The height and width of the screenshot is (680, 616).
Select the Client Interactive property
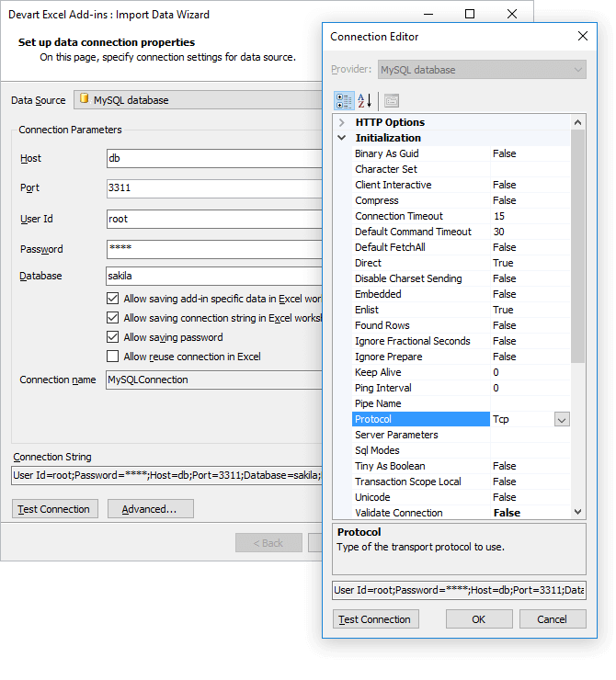tap(421, 185)
